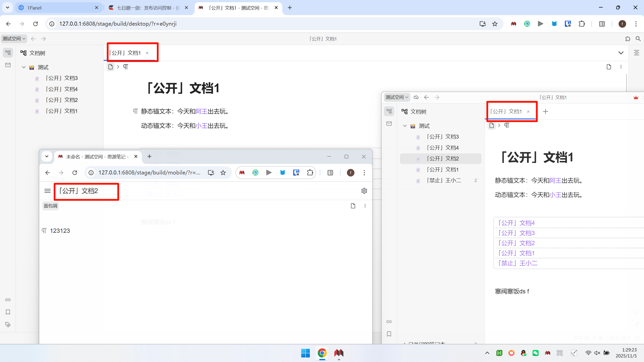Click the backlink icon in bottom-left sidebar
This screenshot has width=644, height=362.
click(x=8, y=300)
